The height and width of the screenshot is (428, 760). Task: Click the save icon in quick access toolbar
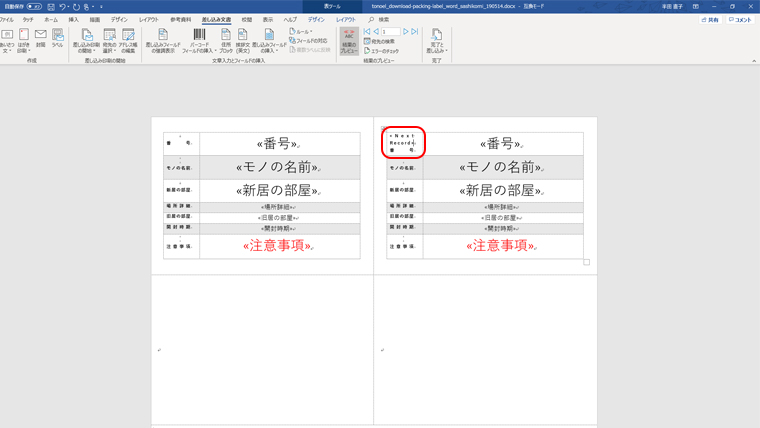coord(50,6)
